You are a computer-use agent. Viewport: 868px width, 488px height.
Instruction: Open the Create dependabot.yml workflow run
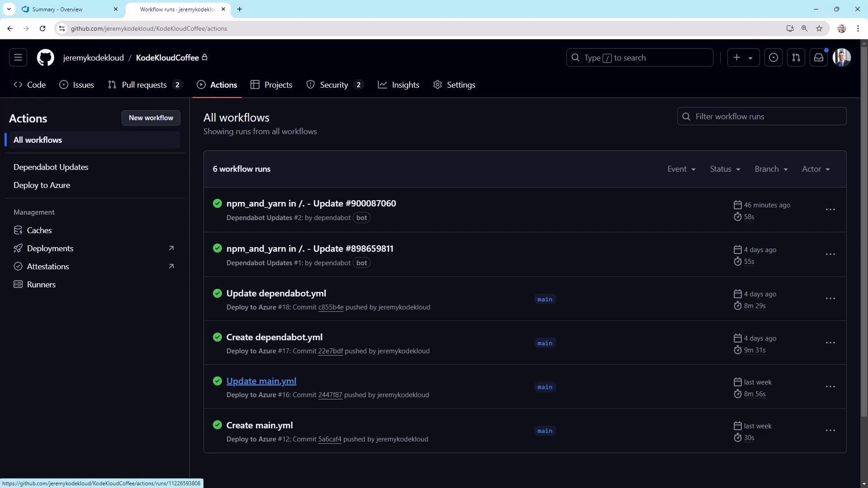pos(274,337)
